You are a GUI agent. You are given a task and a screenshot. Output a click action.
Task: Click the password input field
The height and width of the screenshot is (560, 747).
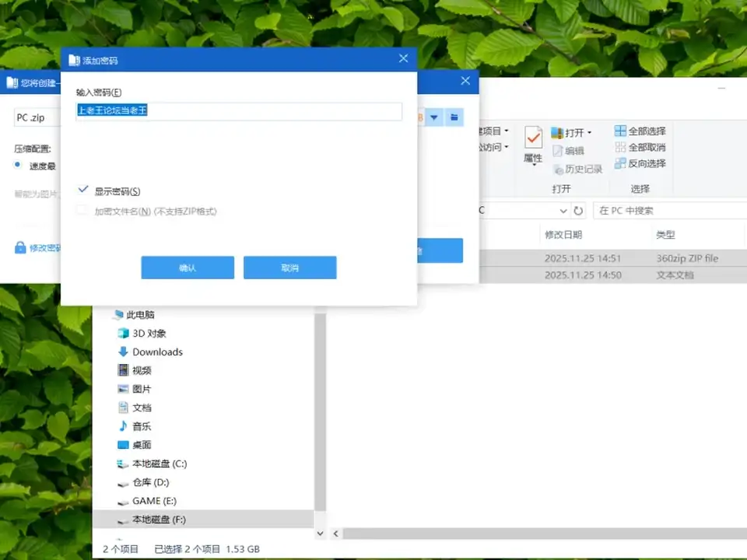(x=239, y=111)
